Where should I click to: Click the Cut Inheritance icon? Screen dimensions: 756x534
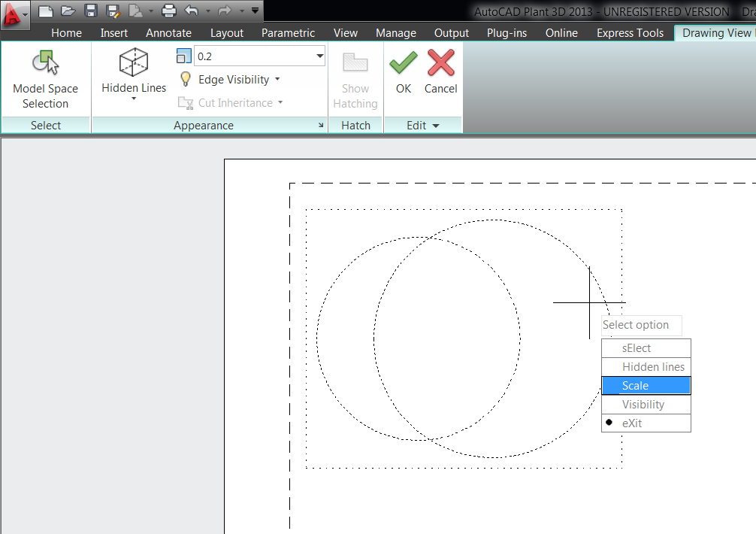186,103
